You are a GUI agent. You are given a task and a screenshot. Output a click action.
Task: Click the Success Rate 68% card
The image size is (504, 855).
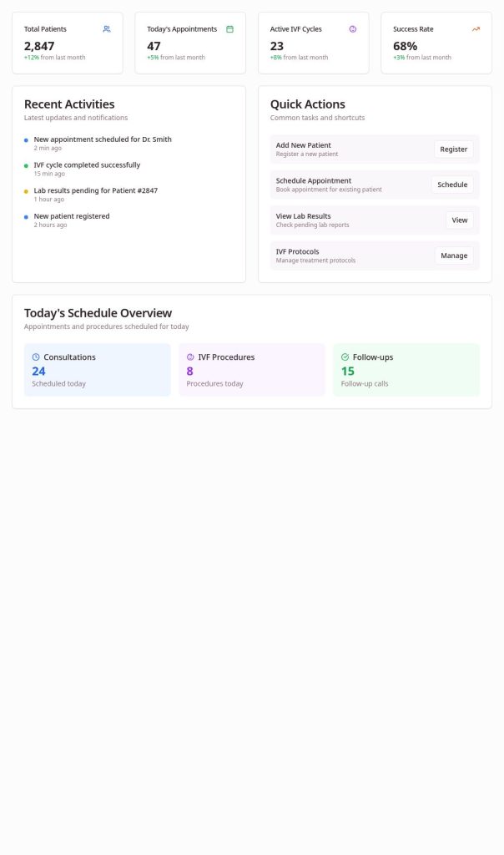click(x=436, y=43)
